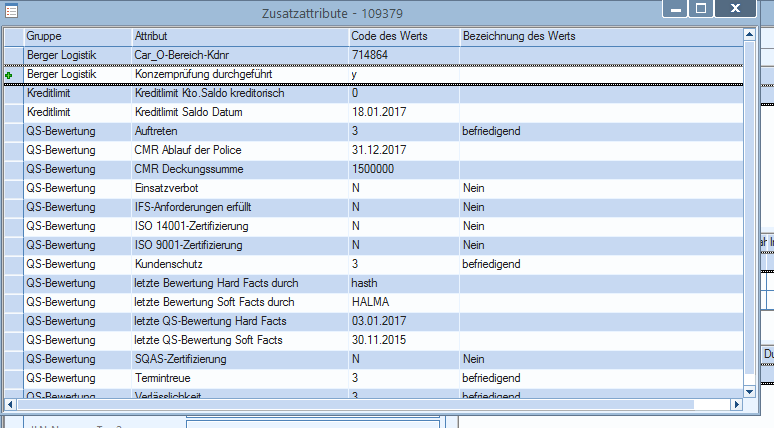Click the vertical scrollbar down arrow
This screenshot has width=774, height=428.
click(x=749, y=392)
